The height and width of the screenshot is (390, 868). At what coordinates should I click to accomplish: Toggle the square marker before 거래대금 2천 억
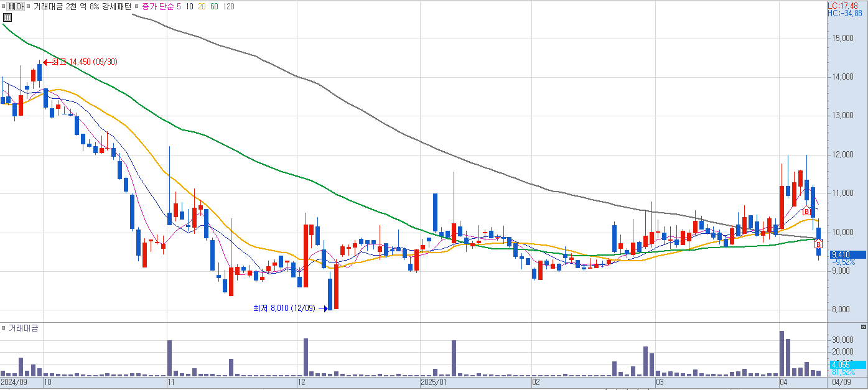[29, 6]
